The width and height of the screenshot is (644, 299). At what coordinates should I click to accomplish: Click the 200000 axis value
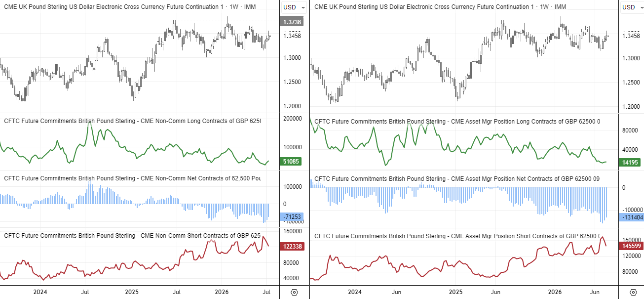(292, 119)
